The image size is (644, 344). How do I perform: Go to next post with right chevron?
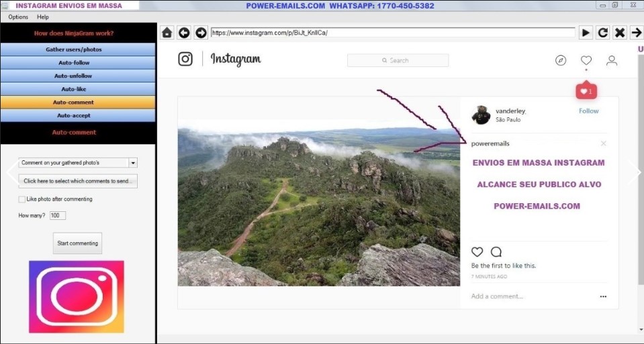636,172
